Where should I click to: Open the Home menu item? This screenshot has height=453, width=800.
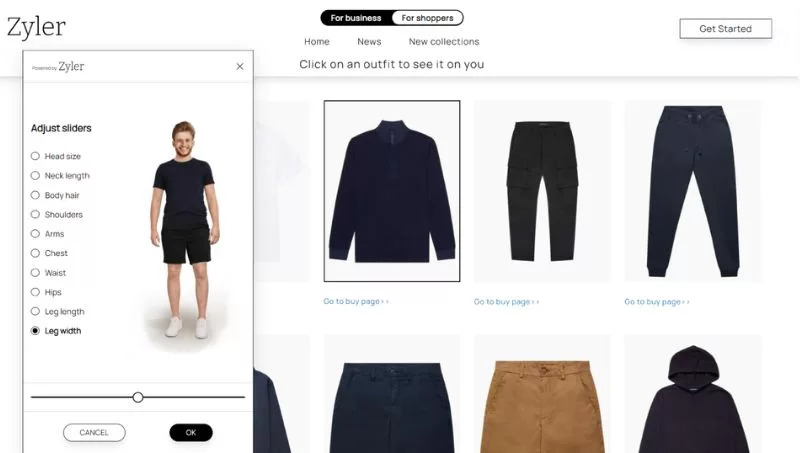pyautogui.click(x=317, y=42)
